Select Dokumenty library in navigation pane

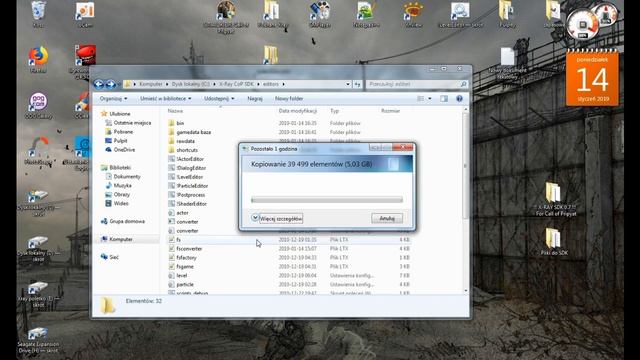tap(123, 177)
